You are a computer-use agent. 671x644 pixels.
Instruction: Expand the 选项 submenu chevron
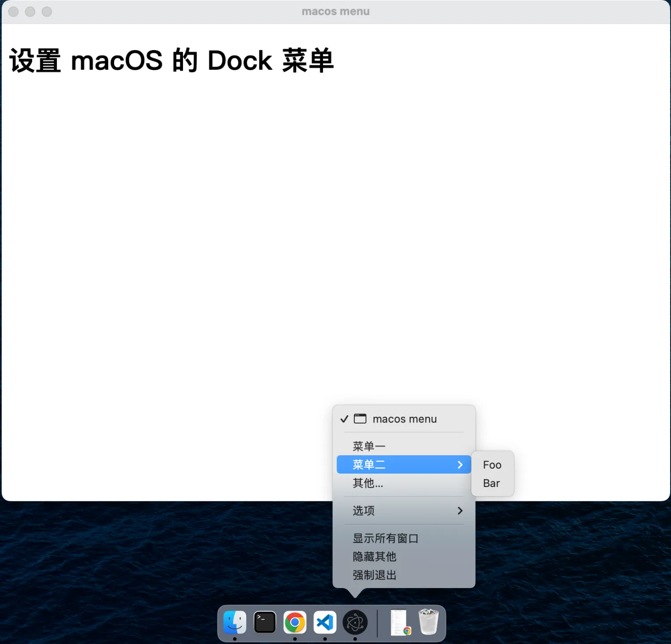460,511
